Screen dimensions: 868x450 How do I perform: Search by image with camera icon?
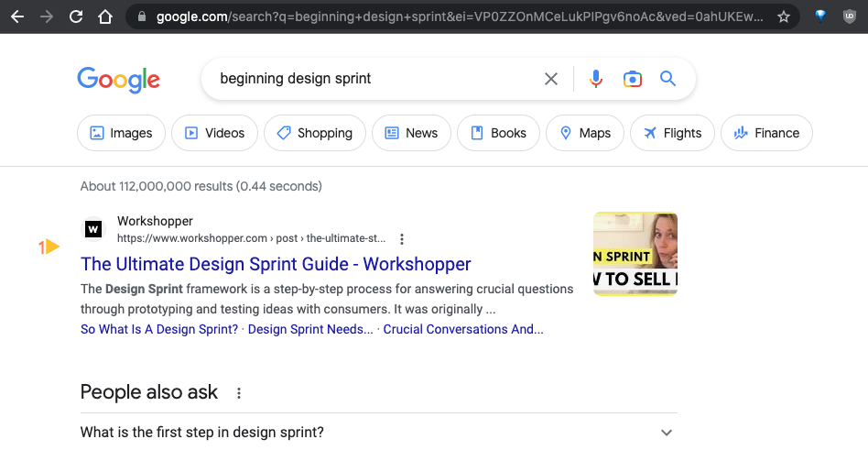[632, 79]
